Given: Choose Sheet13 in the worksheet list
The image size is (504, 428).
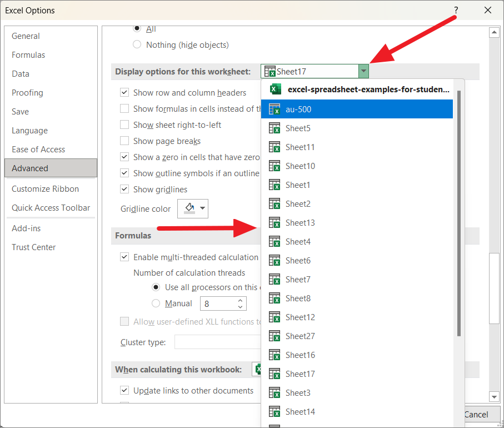Looking at the screenshot, I should point(357,223).
